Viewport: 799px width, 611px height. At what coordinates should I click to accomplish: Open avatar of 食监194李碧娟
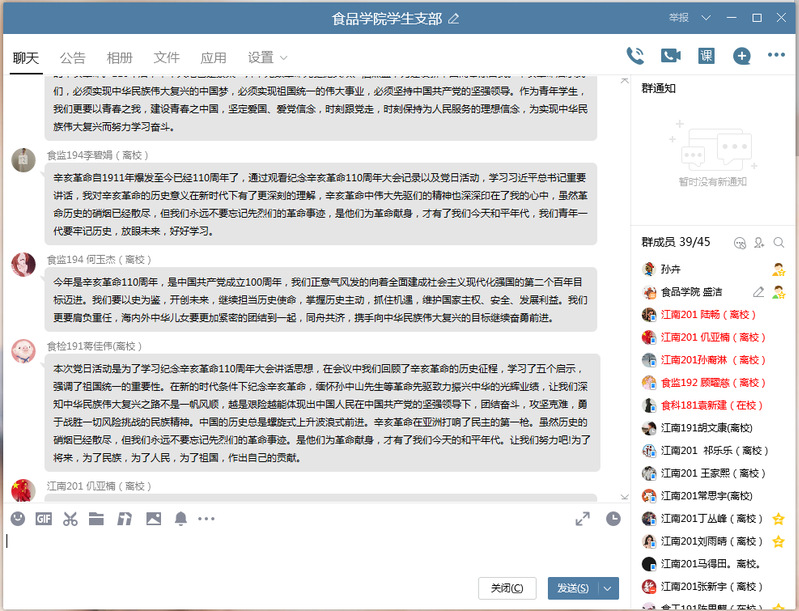coord(23,160)
